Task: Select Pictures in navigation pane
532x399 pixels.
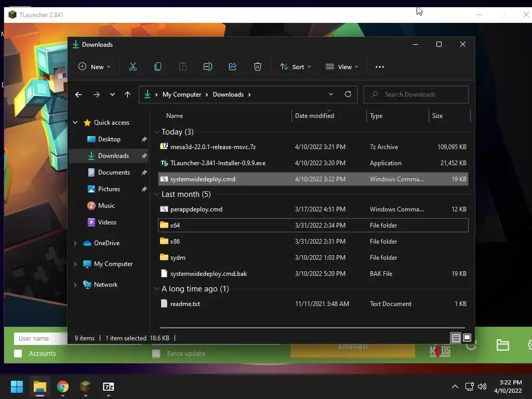Action: [109, 189]
